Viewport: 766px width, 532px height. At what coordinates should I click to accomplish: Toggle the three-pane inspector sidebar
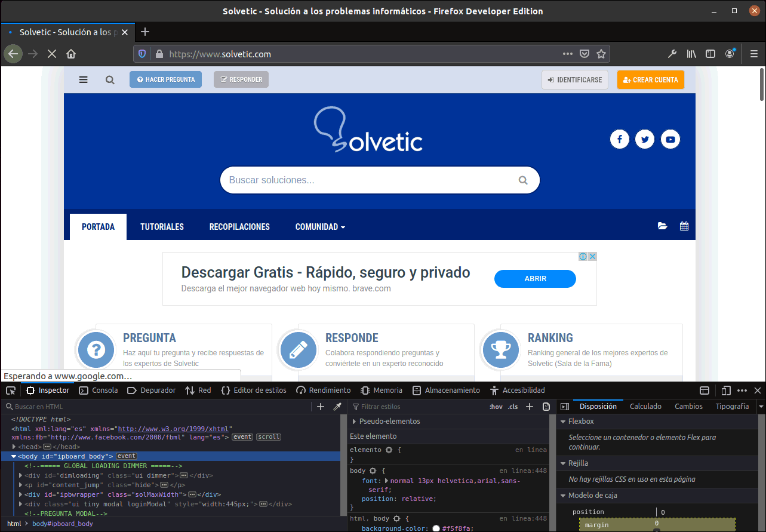565,407
